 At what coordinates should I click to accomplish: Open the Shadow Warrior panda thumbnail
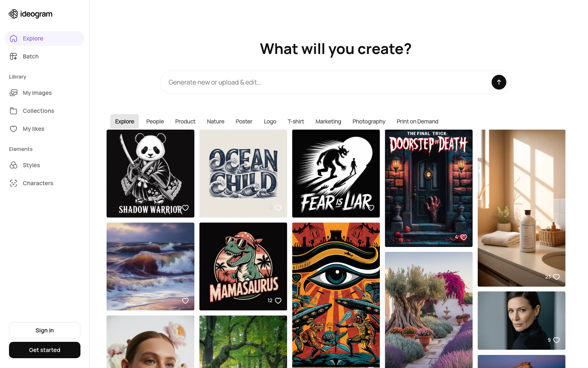point(150,173)
